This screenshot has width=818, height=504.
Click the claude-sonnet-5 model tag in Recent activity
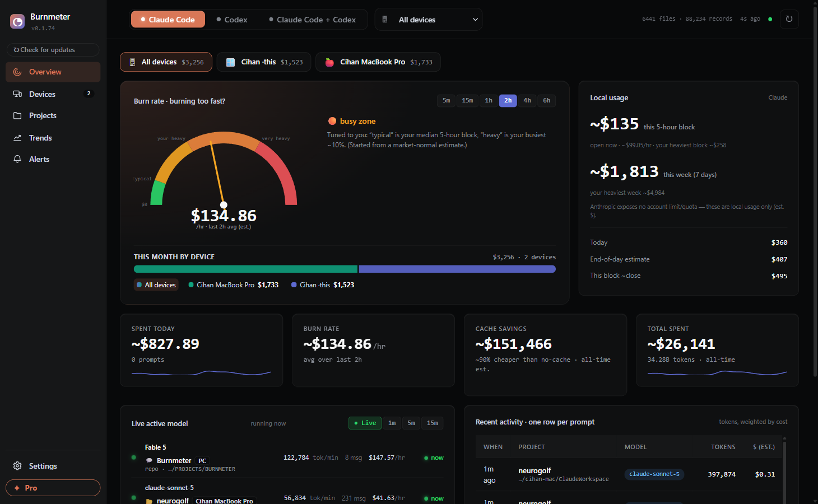(654, 474)
